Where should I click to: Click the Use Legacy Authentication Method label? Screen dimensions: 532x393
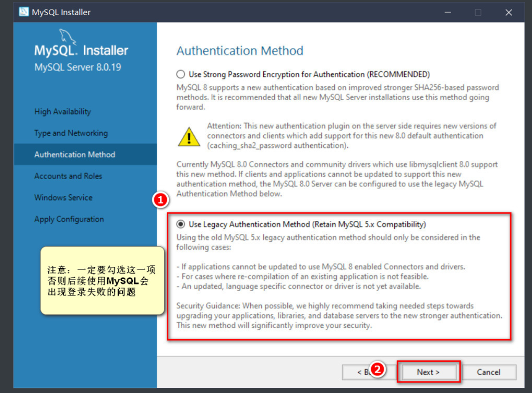point(307,224)
